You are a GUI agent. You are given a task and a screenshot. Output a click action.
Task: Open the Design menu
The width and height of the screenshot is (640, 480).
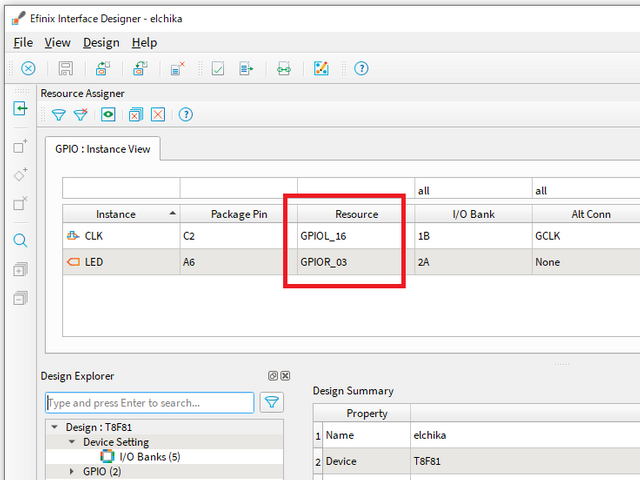(100, 42)
